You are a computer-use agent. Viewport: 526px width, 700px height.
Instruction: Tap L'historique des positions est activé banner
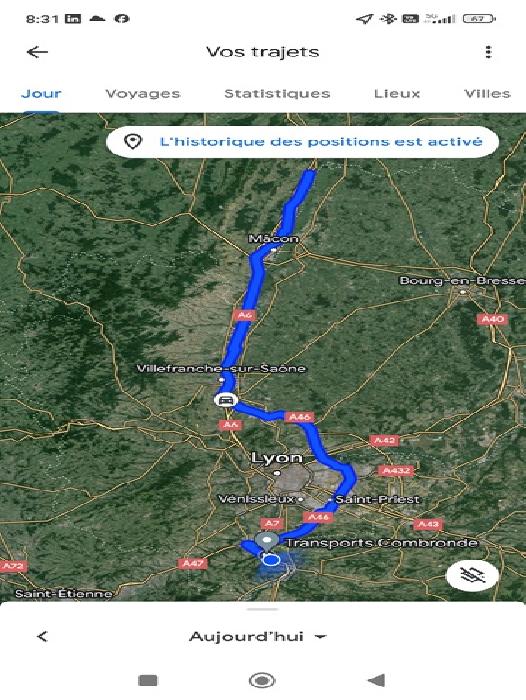pyautogui.click(x=302, y=142)
